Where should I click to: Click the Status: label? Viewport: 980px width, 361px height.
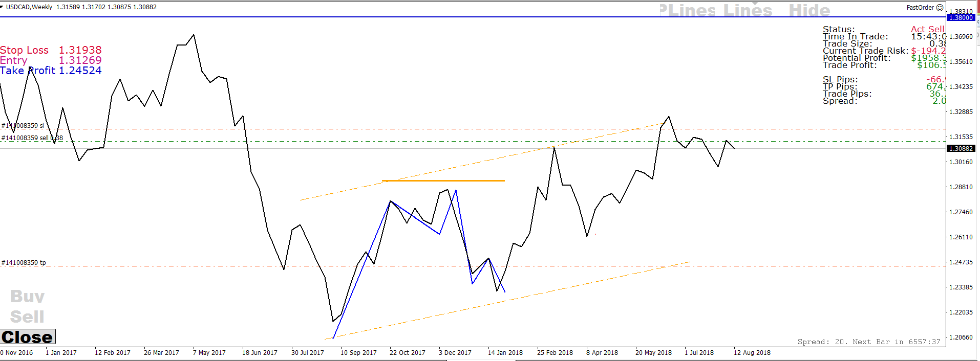pos(839,30)
